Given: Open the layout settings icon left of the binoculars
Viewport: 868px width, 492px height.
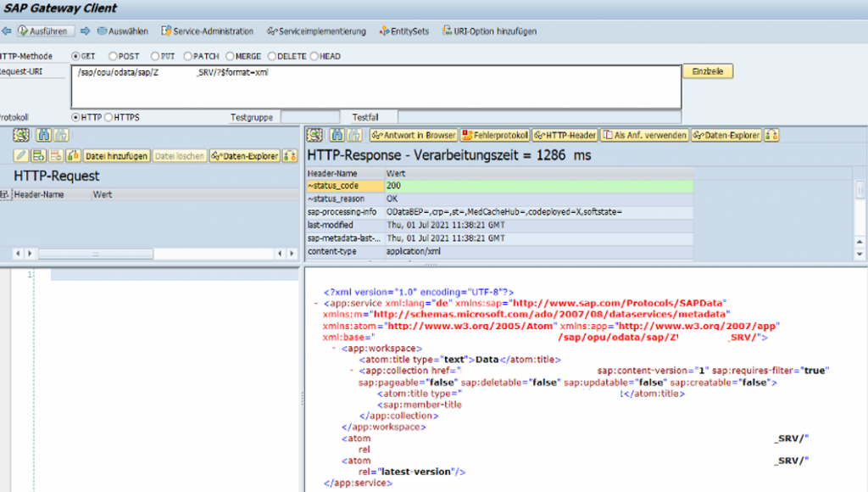Looking at the screenshot, I should [x=314, y=135].
